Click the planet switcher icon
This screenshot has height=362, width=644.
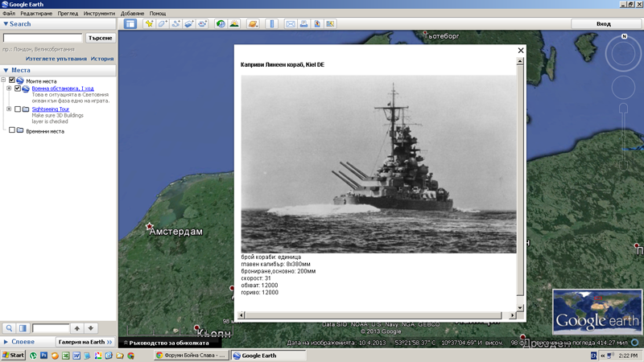coord(253,24)
